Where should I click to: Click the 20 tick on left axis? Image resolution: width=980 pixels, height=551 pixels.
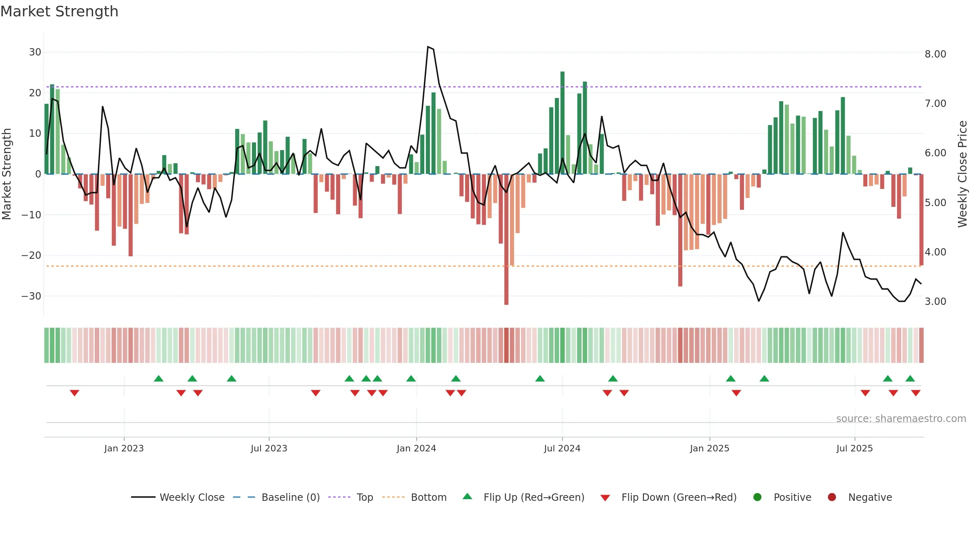35,93
